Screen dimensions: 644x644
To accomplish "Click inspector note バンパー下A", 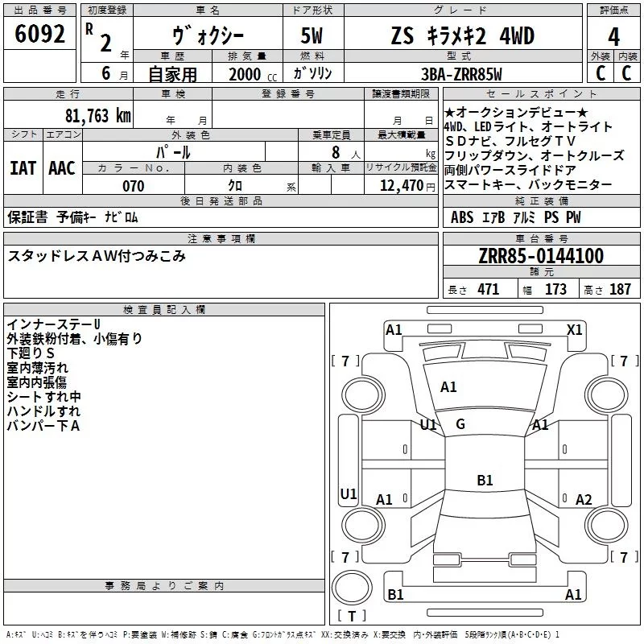I will tap(43, 426).
